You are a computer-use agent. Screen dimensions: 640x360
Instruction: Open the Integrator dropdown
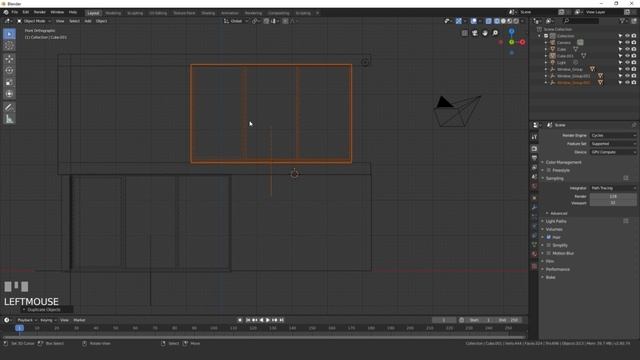coord(613,188)
